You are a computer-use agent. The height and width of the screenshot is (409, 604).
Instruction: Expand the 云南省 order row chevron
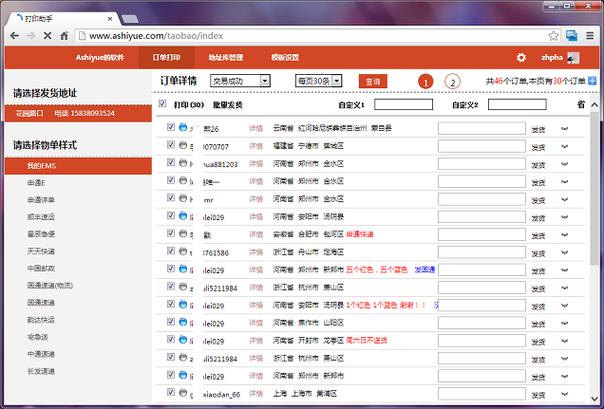point(564,129)
